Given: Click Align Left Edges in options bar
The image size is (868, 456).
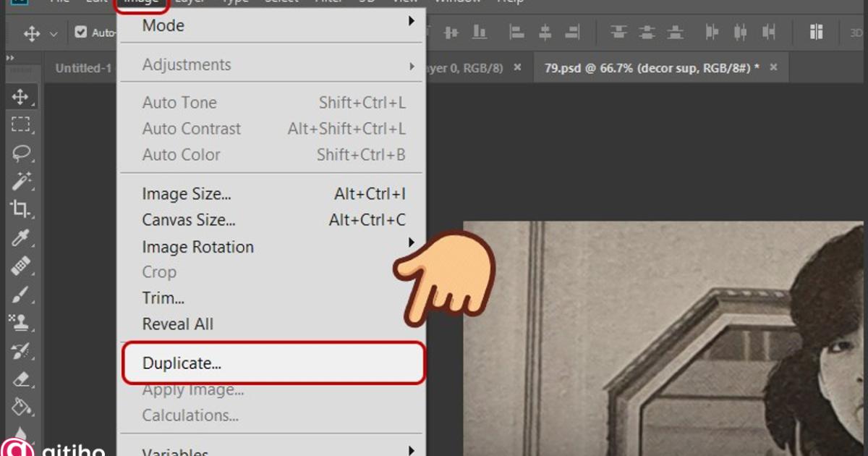Looking at the screenshot, I should pos(516,33).
